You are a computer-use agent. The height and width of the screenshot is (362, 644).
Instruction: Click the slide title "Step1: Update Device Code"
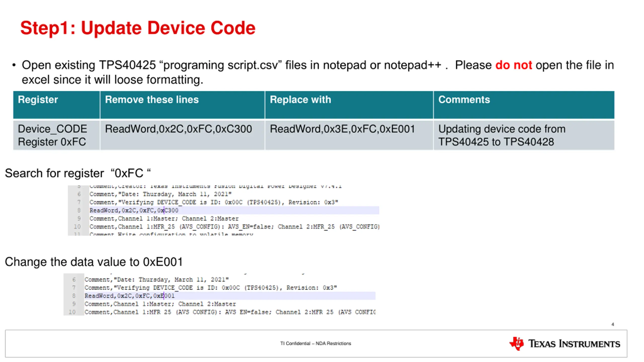click(x=138, y=28)
